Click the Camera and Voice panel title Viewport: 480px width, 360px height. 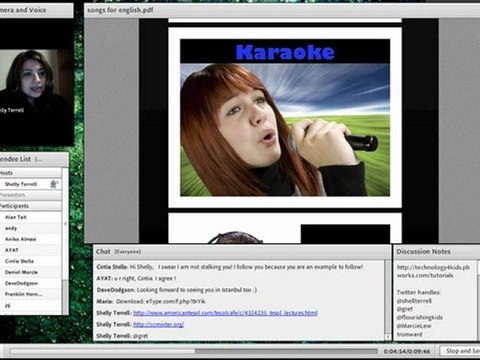tap(23, 10)
